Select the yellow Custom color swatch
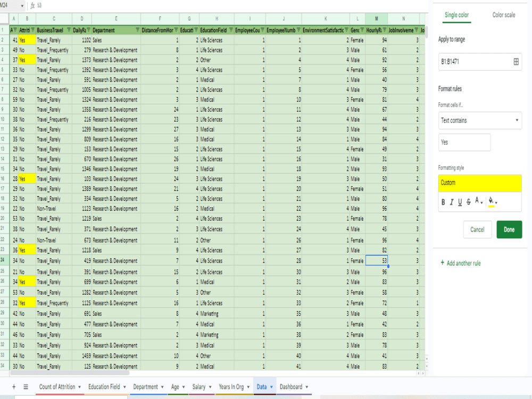Viewport: 532px width, 399px height. [479, 182]
